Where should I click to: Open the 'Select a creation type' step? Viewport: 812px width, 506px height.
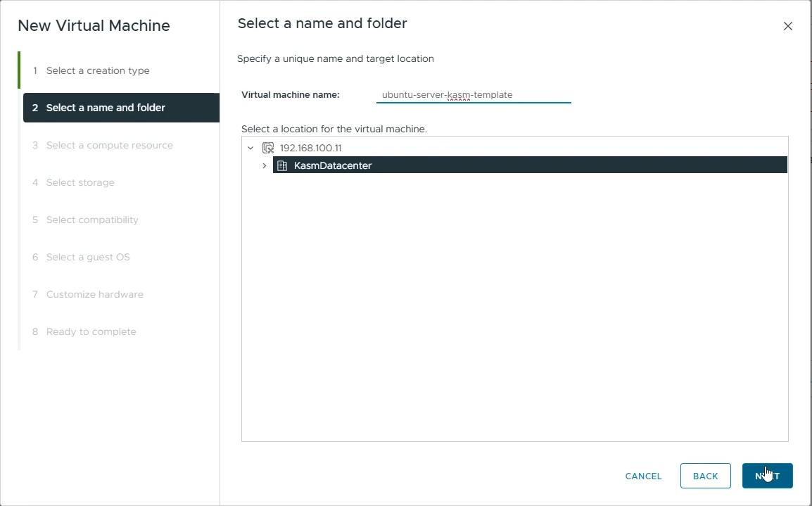pyautogui.click(x=98, y=70)
